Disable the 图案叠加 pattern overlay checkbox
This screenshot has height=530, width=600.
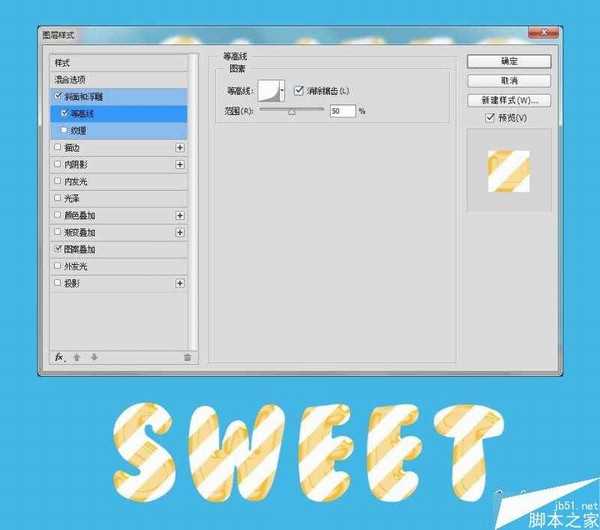58,249
